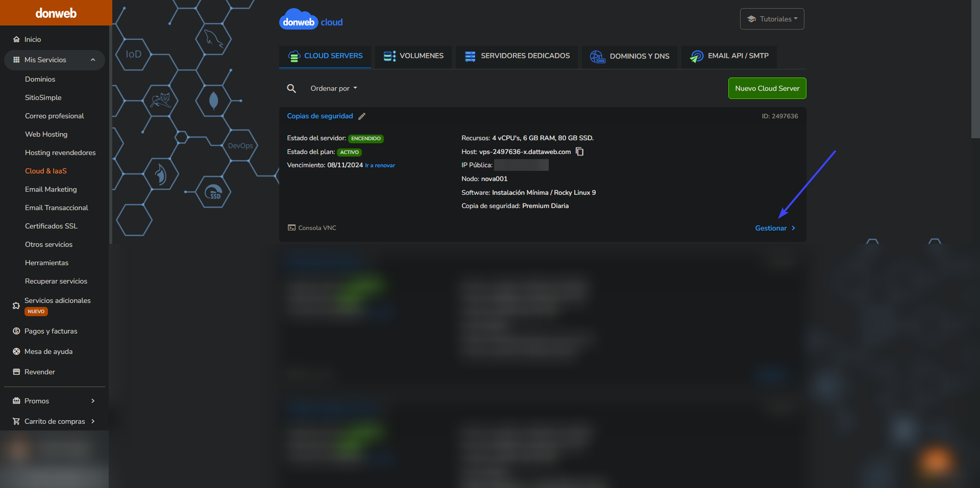Image resolution: width=980 pixels, height=488 pixels.
Task: Click the Gestionar chevron arrow
Action: 793,228
